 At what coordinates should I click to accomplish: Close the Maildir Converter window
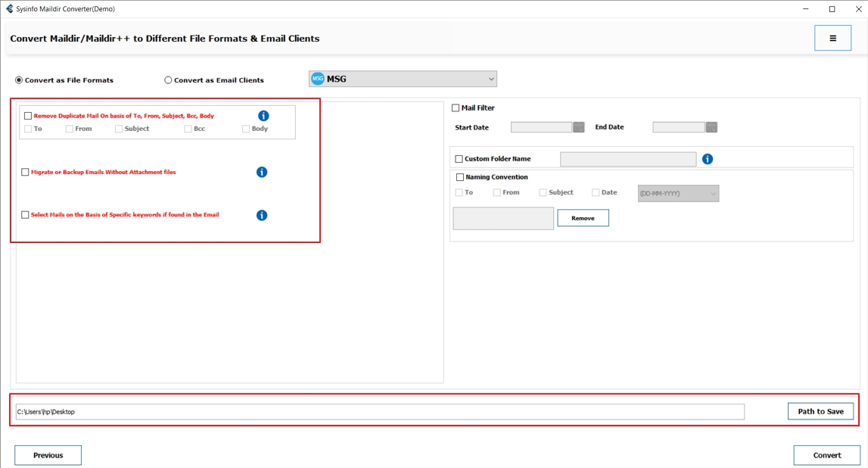pyautogui.click(x=858, y=9)
